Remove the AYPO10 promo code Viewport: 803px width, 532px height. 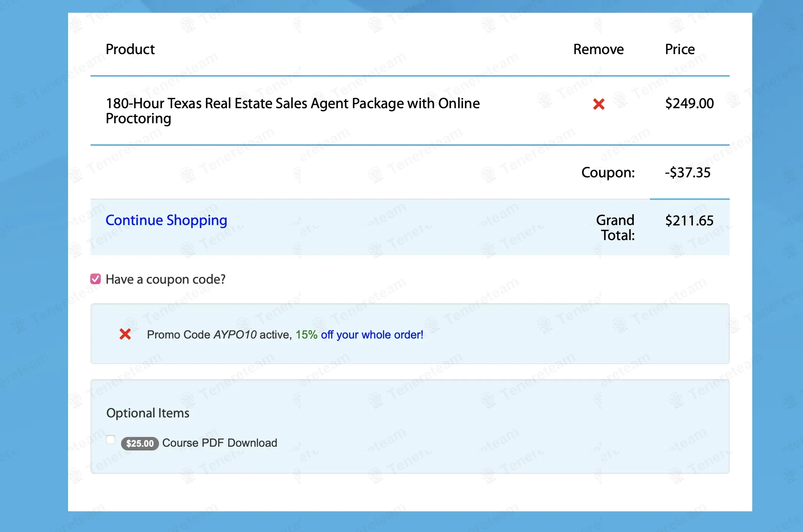coord(125,334)
